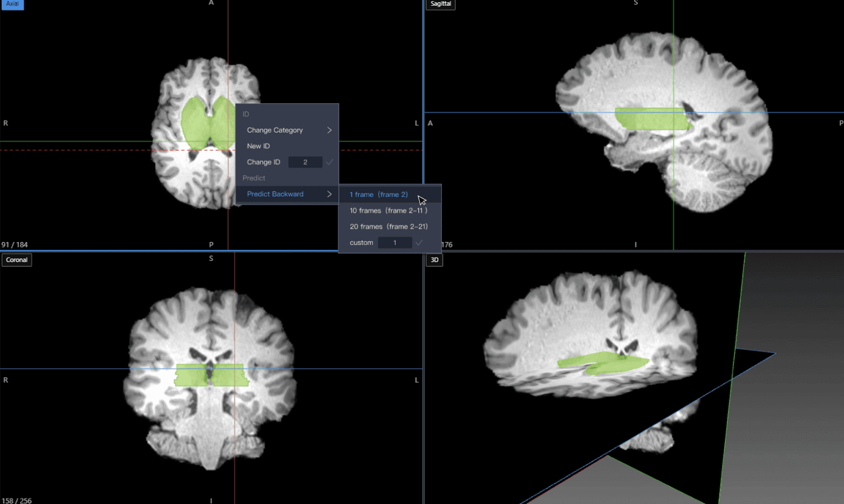
Task: Confirm Change ID with the checkmark icon
Action: coord(329,162)
